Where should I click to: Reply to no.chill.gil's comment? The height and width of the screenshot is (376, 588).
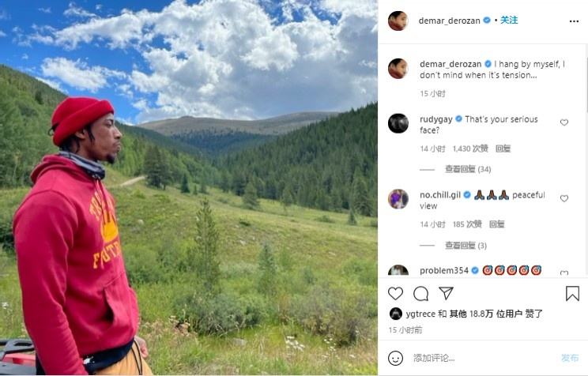pyautogui.click(x=497, y=224)
